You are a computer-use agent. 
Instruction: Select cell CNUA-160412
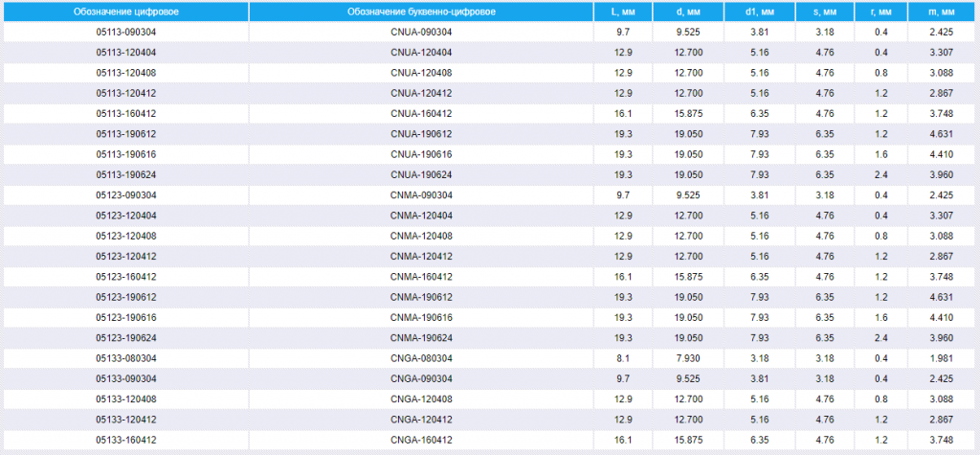[421, 113]
